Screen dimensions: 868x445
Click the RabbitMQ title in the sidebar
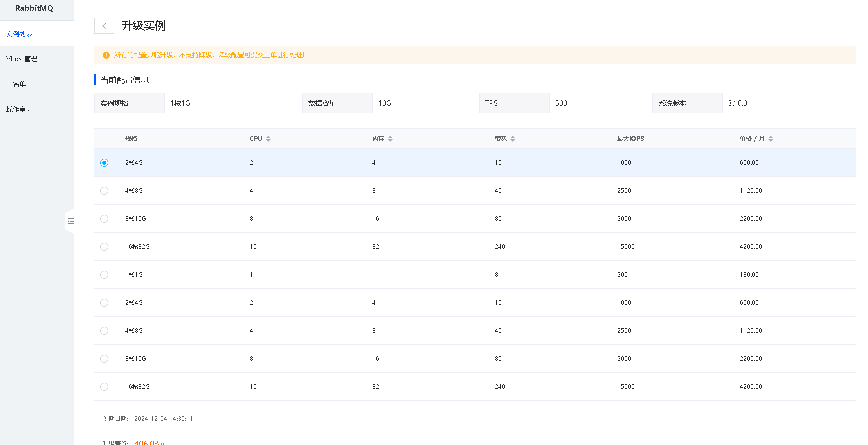(x=34, y=8)
